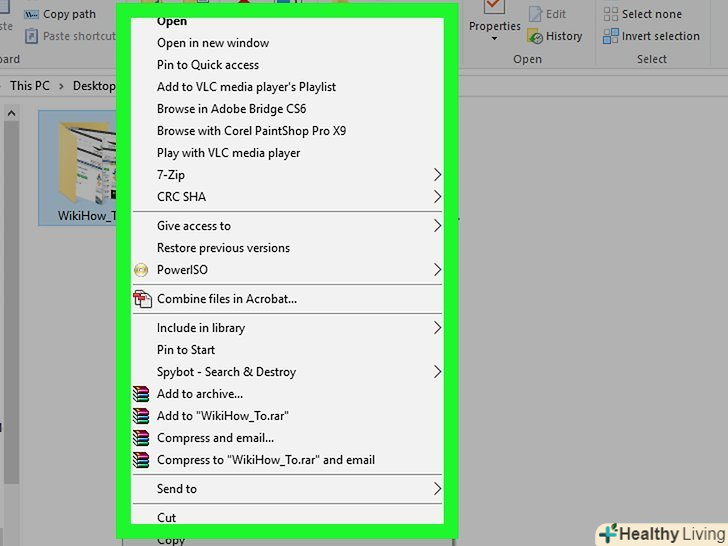This screenshot has width=728, height=546.
Task: Click This PC in the address bar
Action: [x=30, y=86]
